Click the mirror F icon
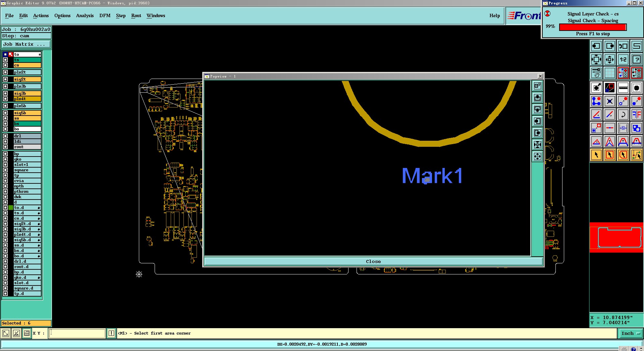Viewport: 644px width, 351px height. pyautogui.click(x=637, y=115)
